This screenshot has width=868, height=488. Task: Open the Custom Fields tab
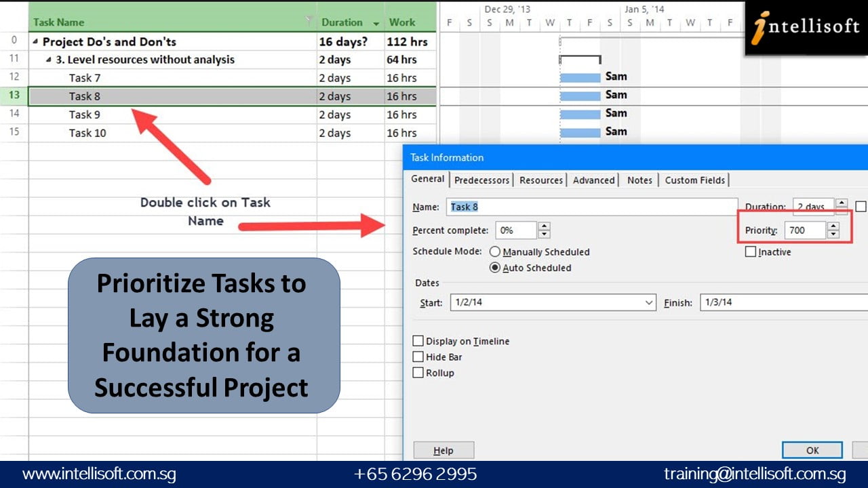tap(695, 180)
